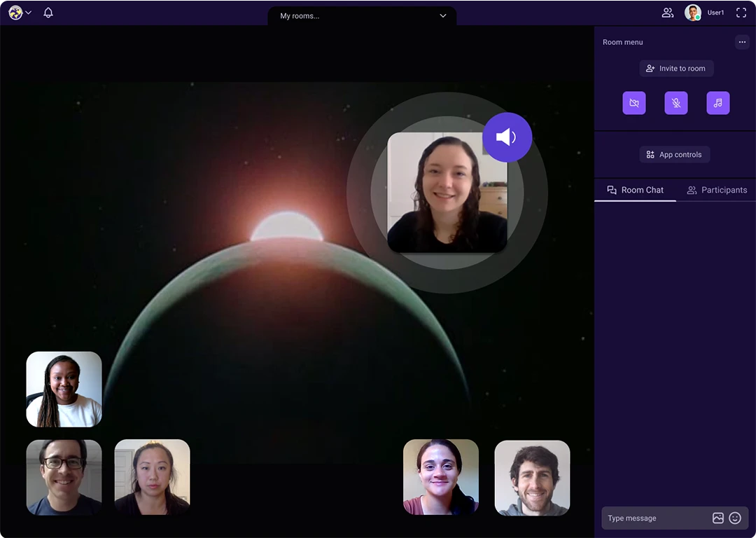This screenshot has height=538, width=756.
Task: Click the Type message input field
Action: [654, 518]
